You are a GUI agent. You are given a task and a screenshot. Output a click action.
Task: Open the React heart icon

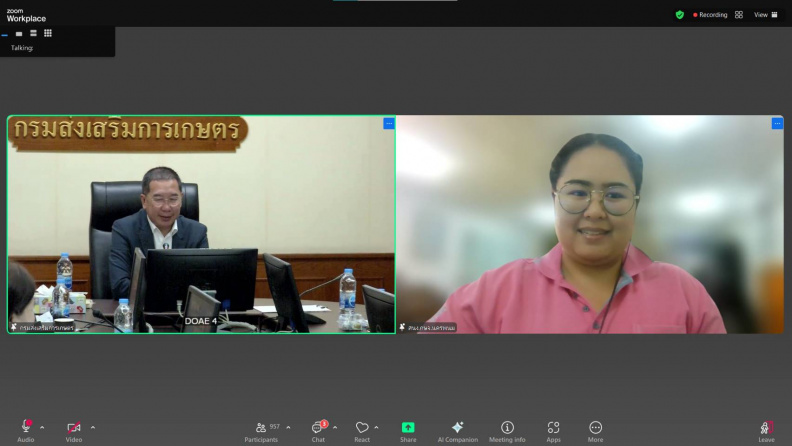[362, 431]
